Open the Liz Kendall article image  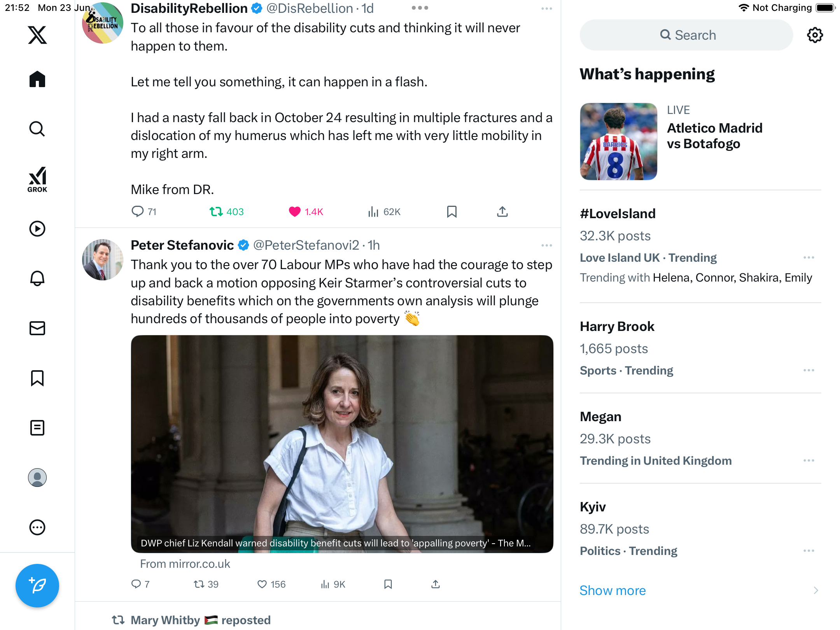click(x=342, y=444)
